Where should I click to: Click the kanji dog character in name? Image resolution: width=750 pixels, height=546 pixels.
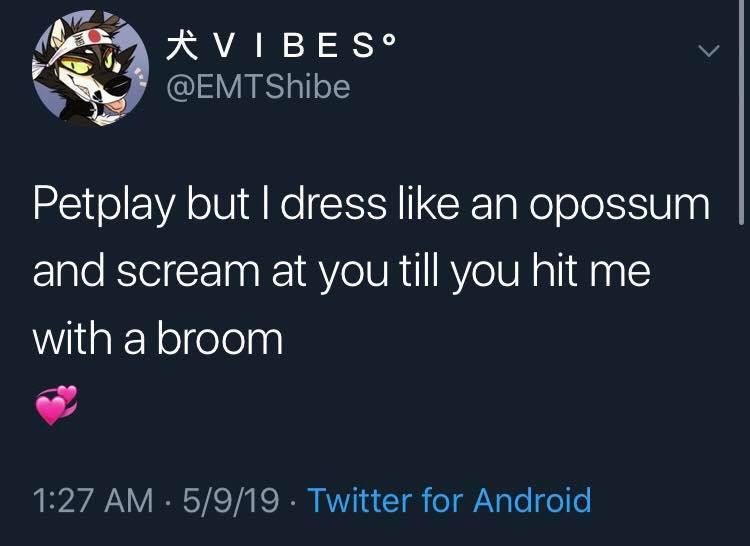tap(182, 46)
